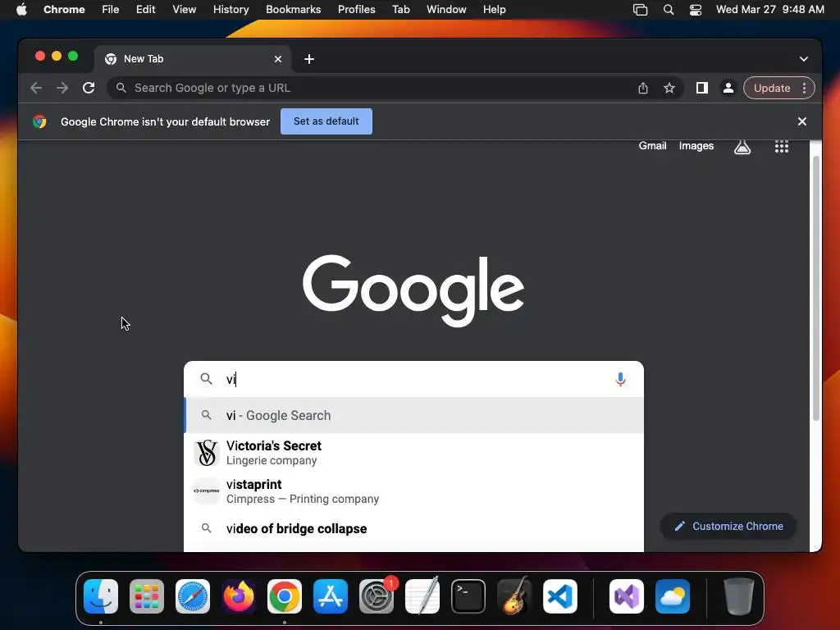Viewport: 840px width, 630px height.
Task: Go back with the back arrow
Action: click(36, 88)
